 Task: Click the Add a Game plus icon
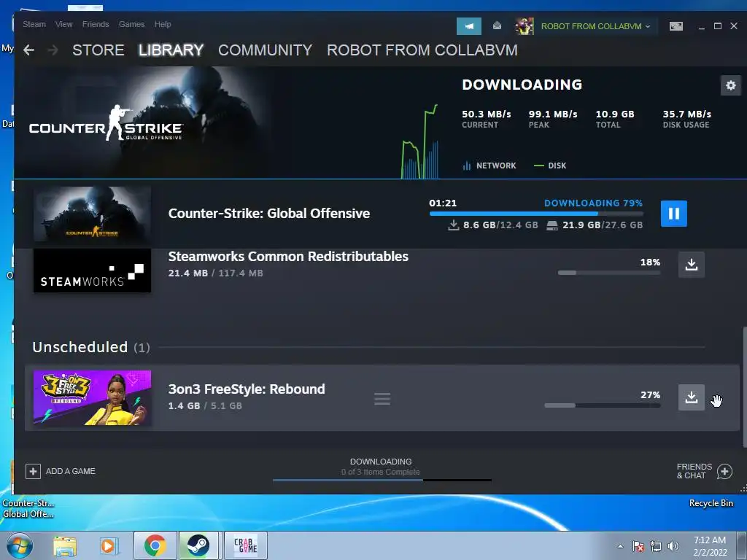click(33, 472)
